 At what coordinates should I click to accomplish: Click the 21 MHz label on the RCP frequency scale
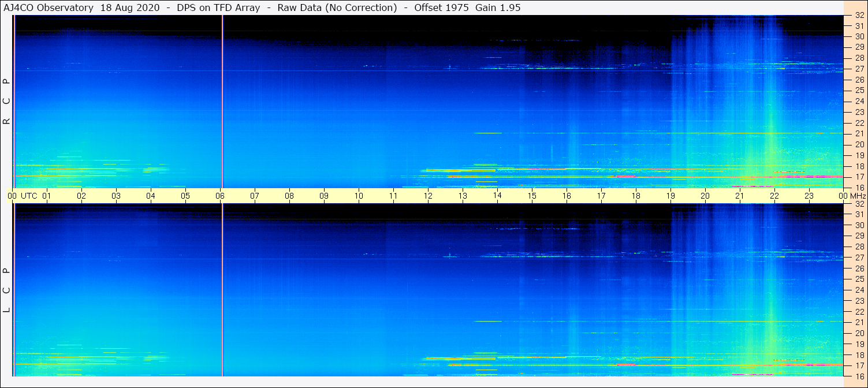coord(859,133)
